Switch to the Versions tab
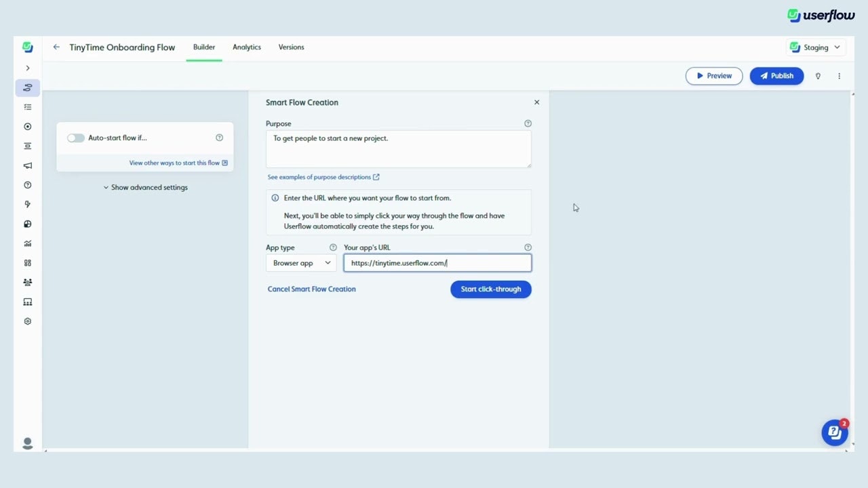This screenshot has width=868, height=488. pos(291,47)
